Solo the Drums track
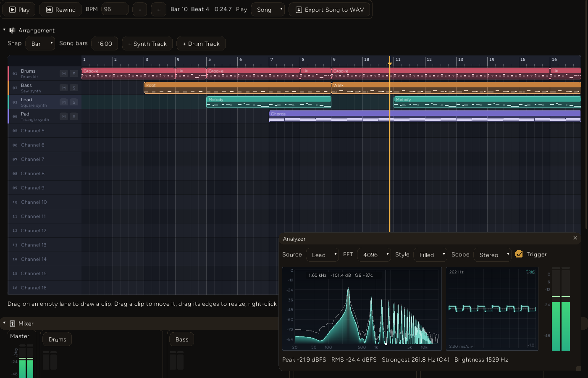 click(74, 73)
